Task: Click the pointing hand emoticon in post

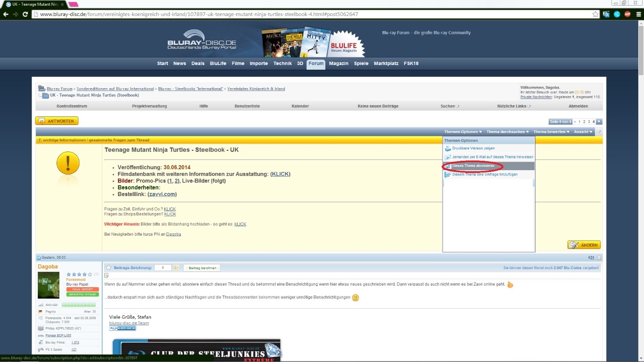Action: (510, 285)
